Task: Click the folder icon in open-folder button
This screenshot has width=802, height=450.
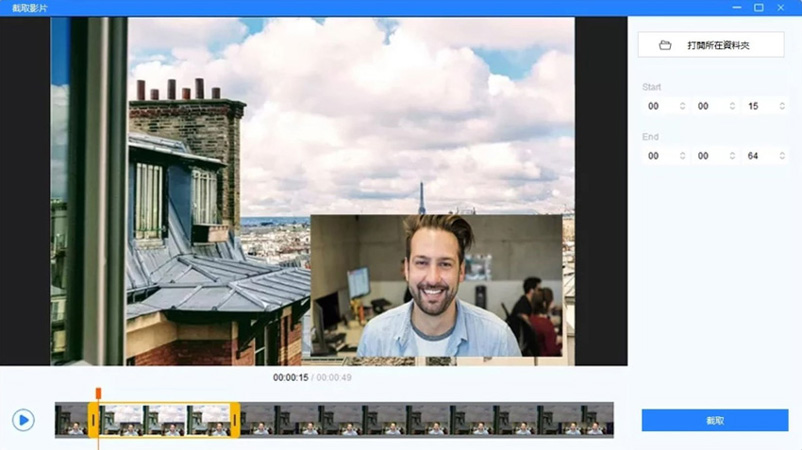Action: point(665,45)
